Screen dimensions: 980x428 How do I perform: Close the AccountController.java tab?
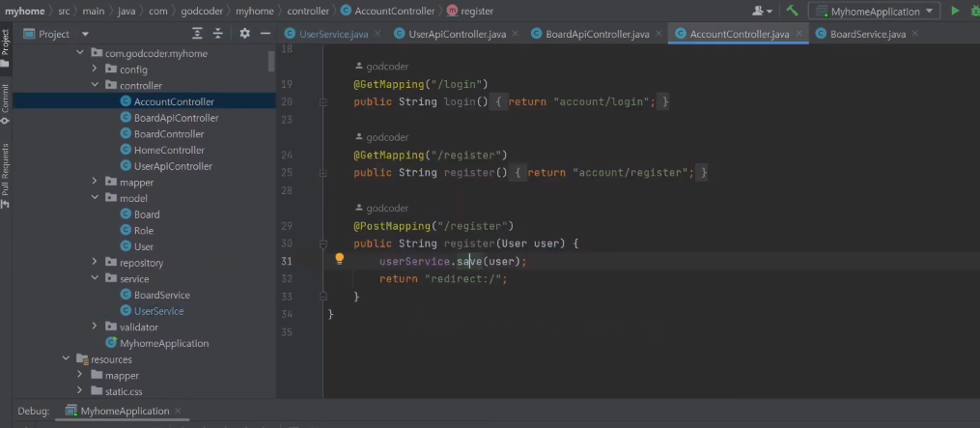pos(798,35)
